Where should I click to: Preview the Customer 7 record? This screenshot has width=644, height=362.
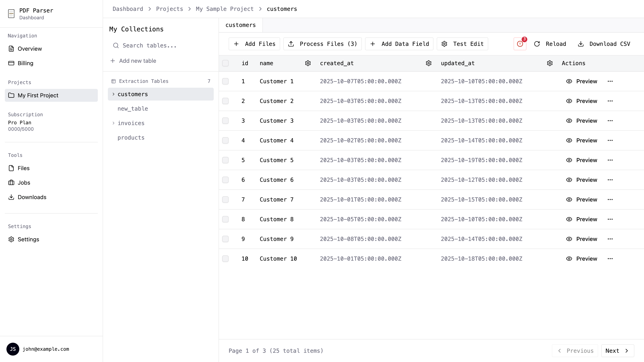[x=581, y=199]
